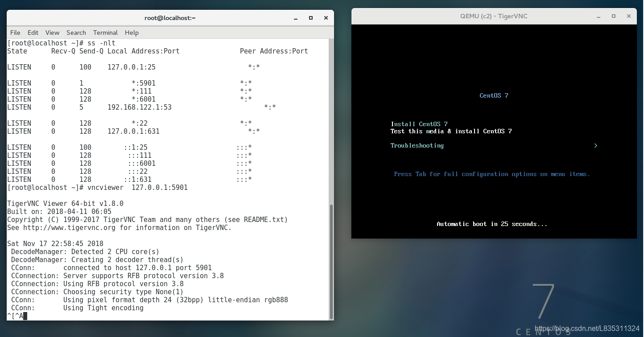
Task: Click 'Using Tight encoding' line
Action: [103, 308]
